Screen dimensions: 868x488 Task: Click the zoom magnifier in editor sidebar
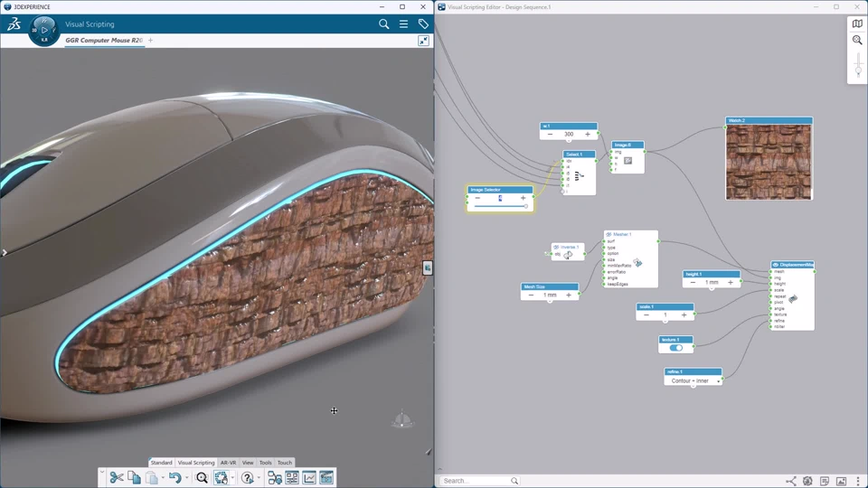[x=858, y=41]
